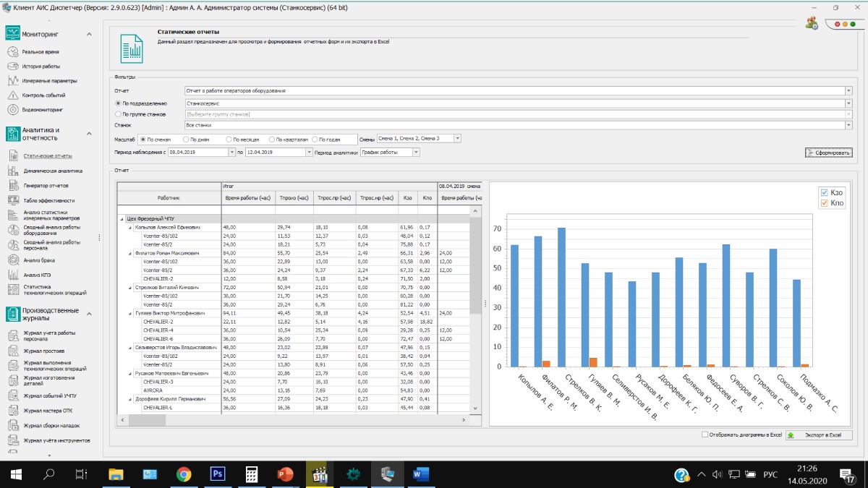Open the Контроль событий warning section
The image size is (868, 488).
click(x=43, y=95)
